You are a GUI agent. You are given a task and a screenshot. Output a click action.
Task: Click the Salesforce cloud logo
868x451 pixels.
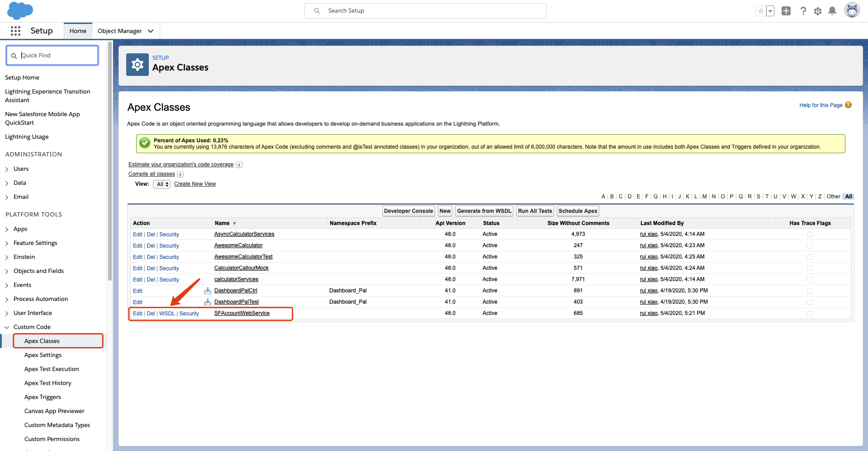[x=20, y=10]
